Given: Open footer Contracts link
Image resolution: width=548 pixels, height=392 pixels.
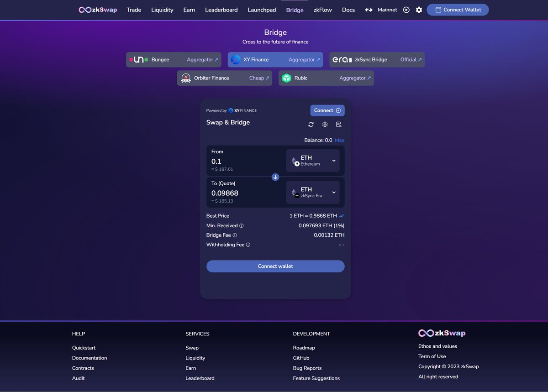Looking at the screenshot, I should tap(83, 368).
